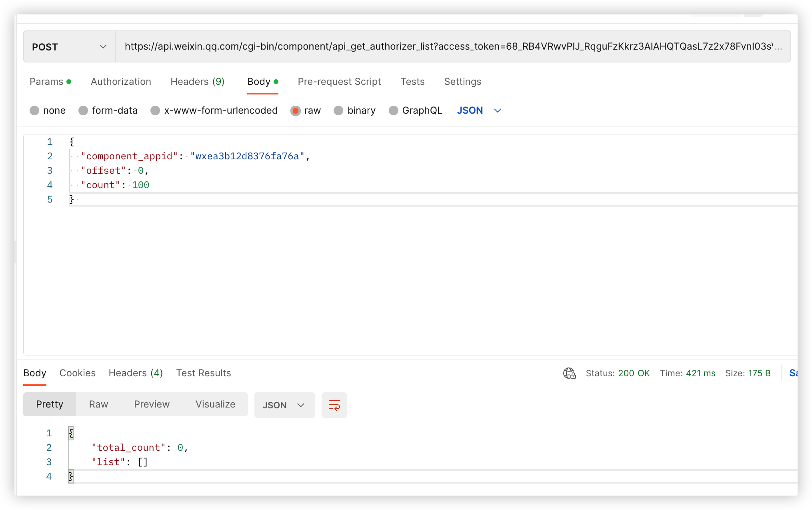Switch to response Cookies tab
The image size is (812, 510).
[x=77, y=373]
